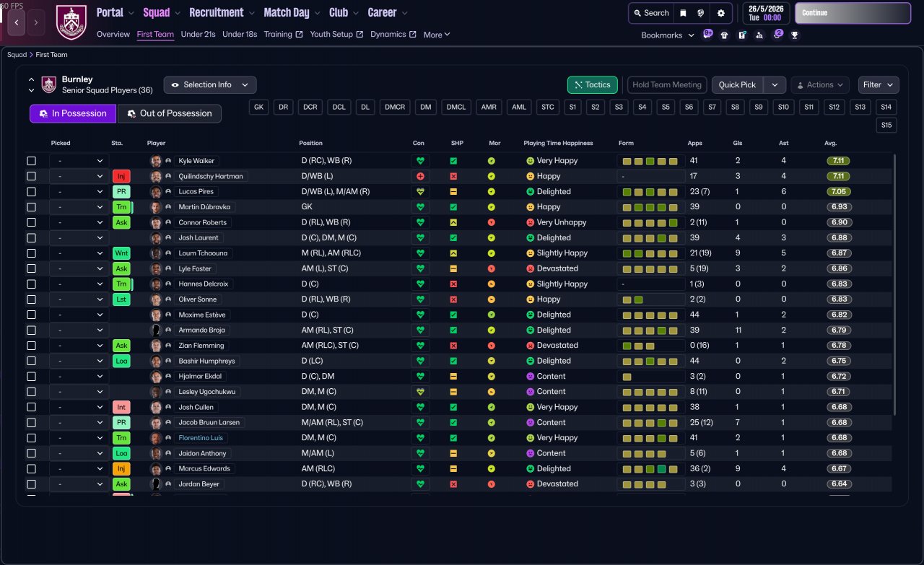This screenshot has width=924, height=565.
Task: Expand the Filter dropdown
Action: click(x=878, y=85)
